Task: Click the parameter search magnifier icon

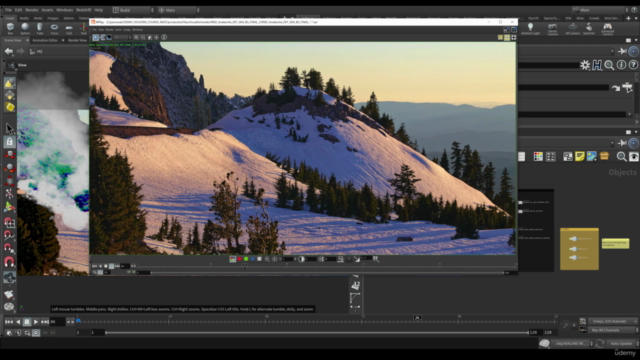Action: click(609, 65)
